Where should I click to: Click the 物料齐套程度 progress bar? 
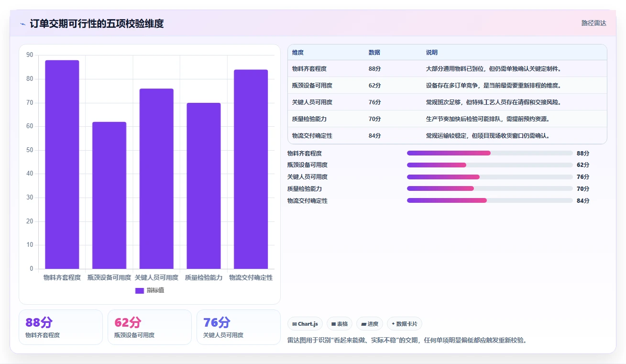tap(490, 153)
